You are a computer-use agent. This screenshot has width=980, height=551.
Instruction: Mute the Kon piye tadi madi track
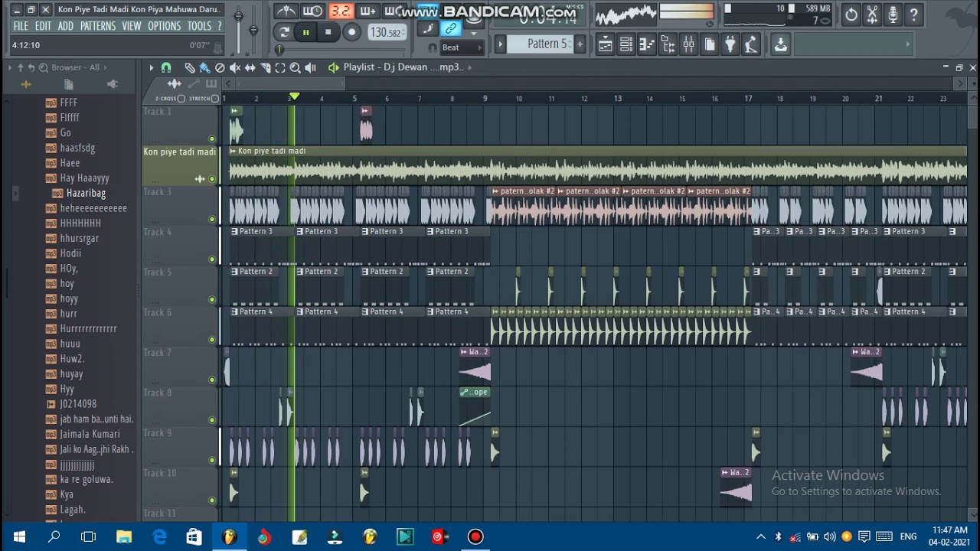point(212,179)
